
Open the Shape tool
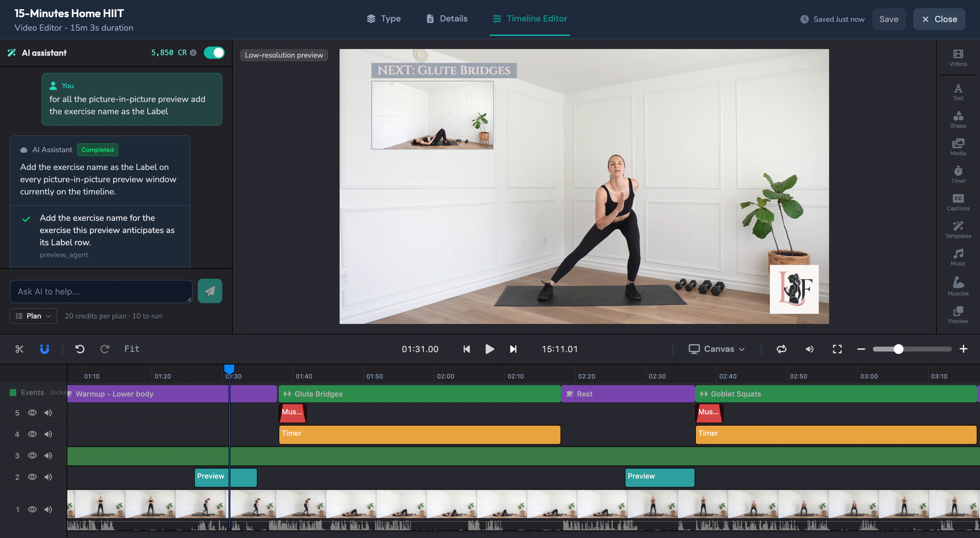tap(958, 120)
